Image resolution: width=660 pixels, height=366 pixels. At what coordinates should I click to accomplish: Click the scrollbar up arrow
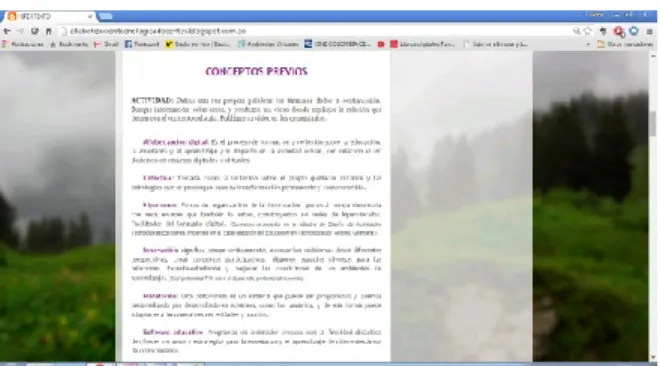tap(653, 55)
